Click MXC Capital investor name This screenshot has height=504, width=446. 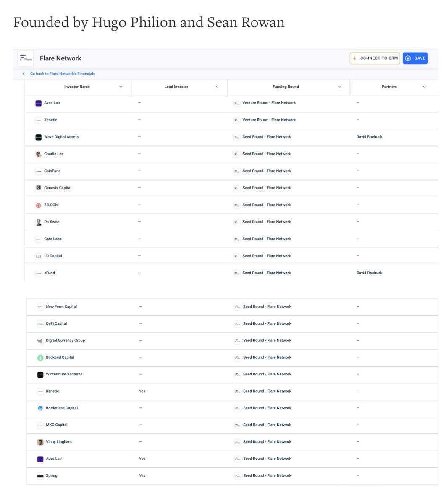tap(57, 425)
